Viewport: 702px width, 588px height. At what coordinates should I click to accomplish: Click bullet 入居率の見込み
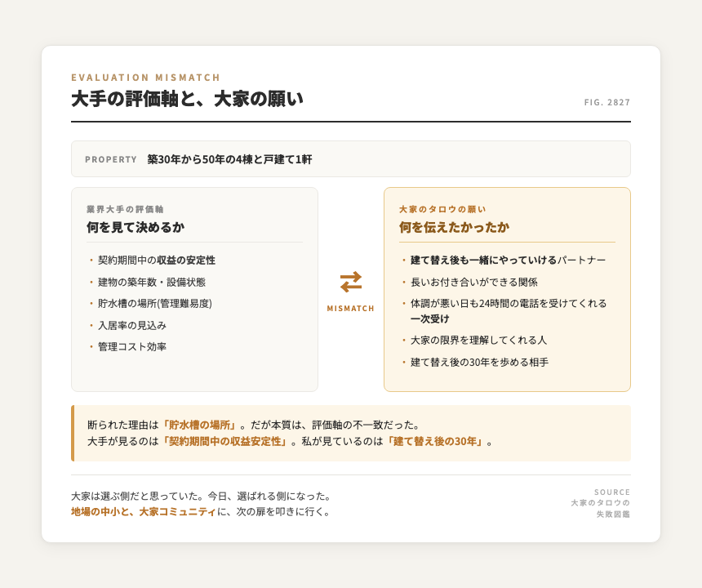(132, 326)
